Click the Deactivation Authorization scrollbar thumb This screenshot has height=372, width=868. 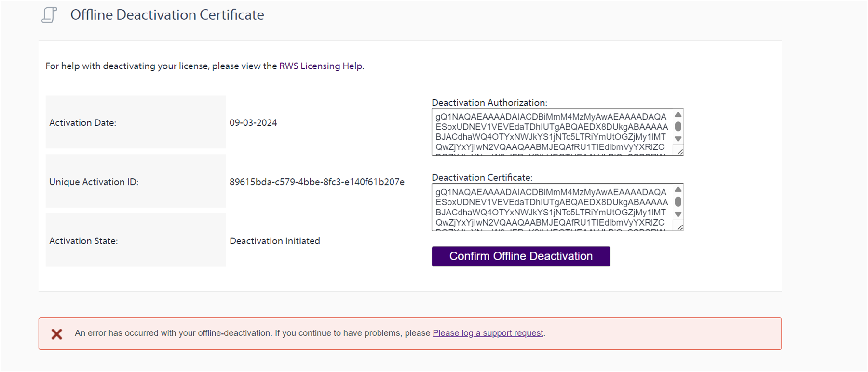(x=678, y=126)
